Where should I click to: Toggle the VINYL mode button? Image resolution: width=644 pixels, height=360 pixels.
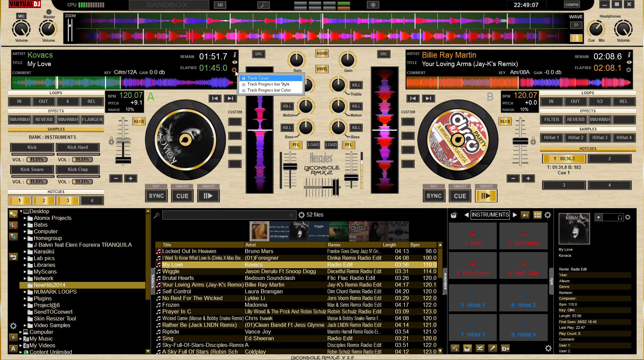(322, 69)
